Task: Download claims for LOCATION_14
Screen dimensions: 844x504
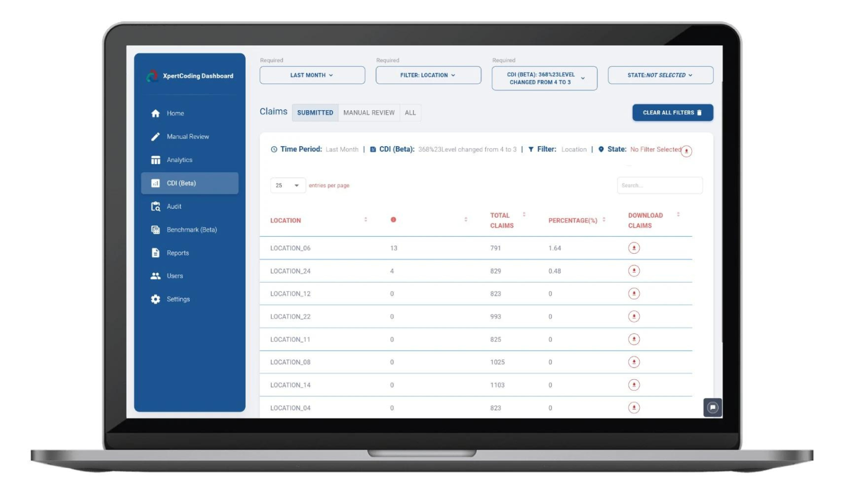Action: pos(634,385)
